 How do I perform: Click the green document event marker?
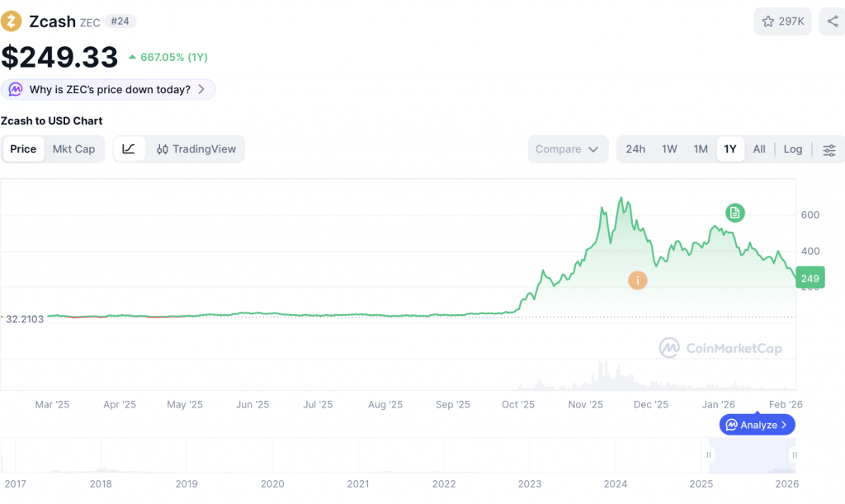734,213
